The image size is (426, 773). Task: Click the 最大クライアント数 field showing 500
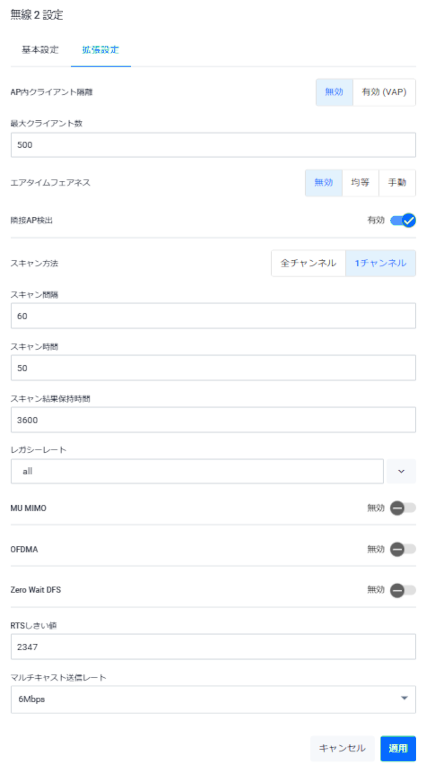click(x=213, y=145)
